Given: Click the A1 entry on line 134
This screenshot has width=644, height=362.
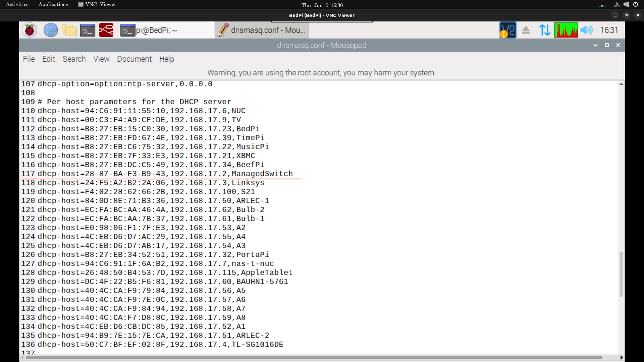Looking at the screenshot, I should [142, 326].
